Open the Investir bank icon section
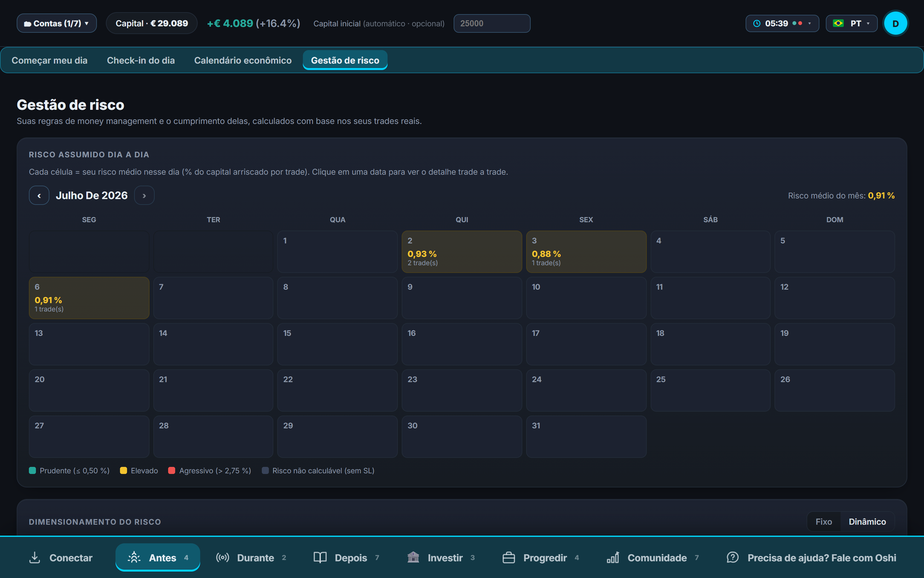The width and height of the screenshot is (924, 578). click(413, 557)
